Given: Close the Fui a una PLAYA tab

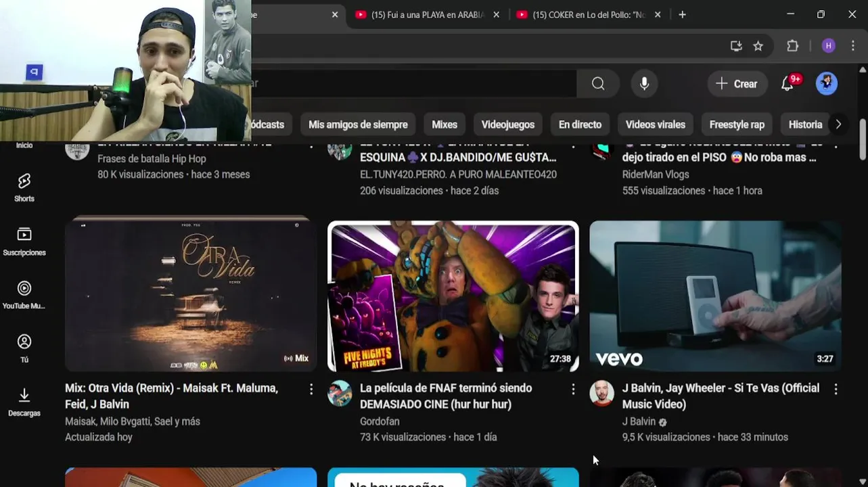Looking at the screenshot, I should point(496,14).
